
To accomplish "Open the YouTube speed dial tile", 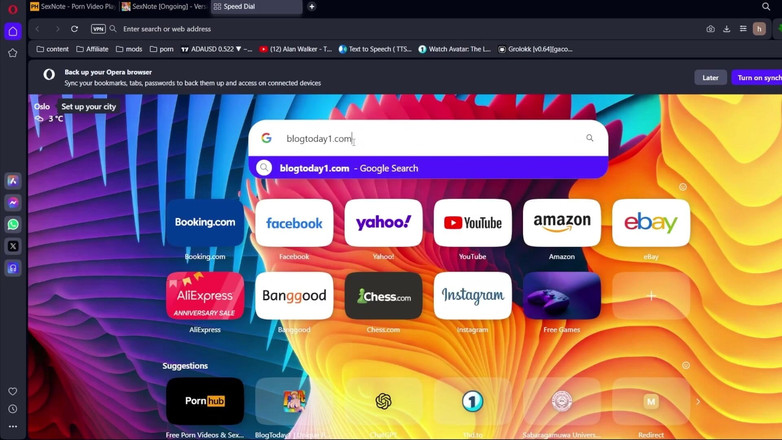I will 472,223.
